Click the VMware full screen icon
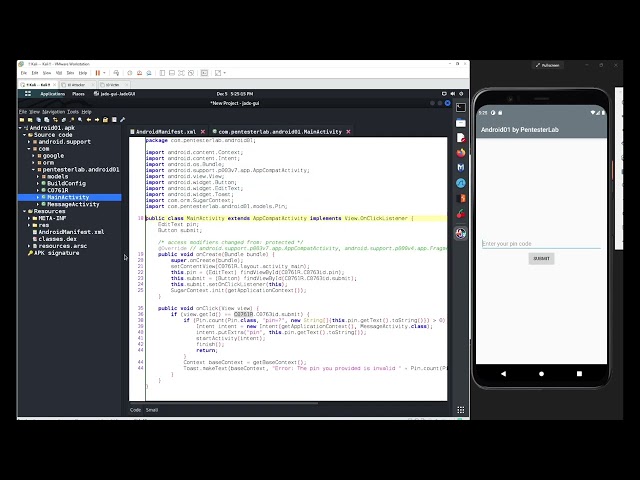The image size is (640, 480). pos(218,73)
